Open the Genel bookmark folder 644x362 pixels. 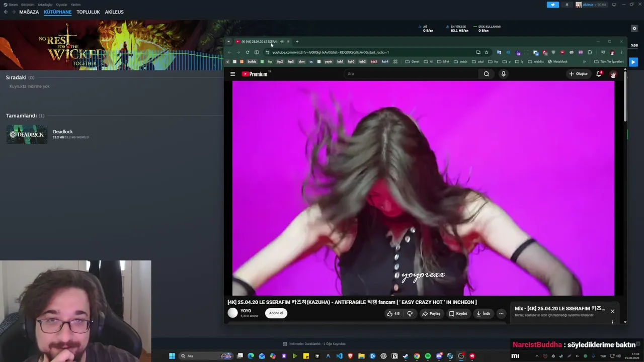tap(413, 62)
